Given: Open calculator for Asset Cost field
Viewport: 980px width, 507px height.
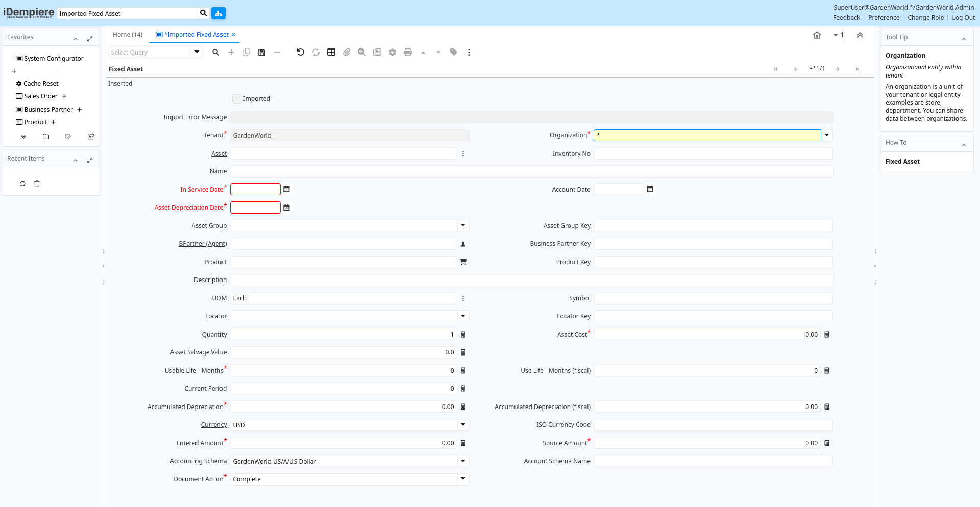Looking at the screenshot, I should tap(827, 335).
